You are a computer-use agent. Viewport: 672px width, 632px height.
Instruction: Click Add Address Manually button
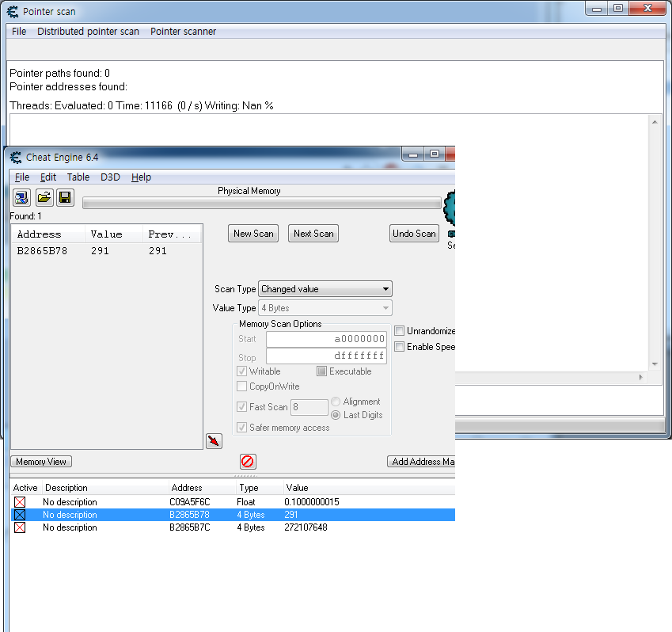pyautogui.click(x=421, y=462)
